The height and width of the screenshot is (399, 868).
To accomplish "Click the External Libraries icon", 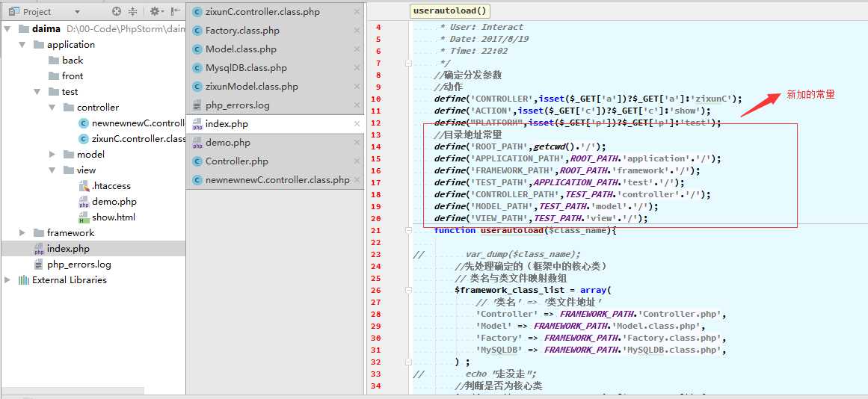I will coord(24,280).
